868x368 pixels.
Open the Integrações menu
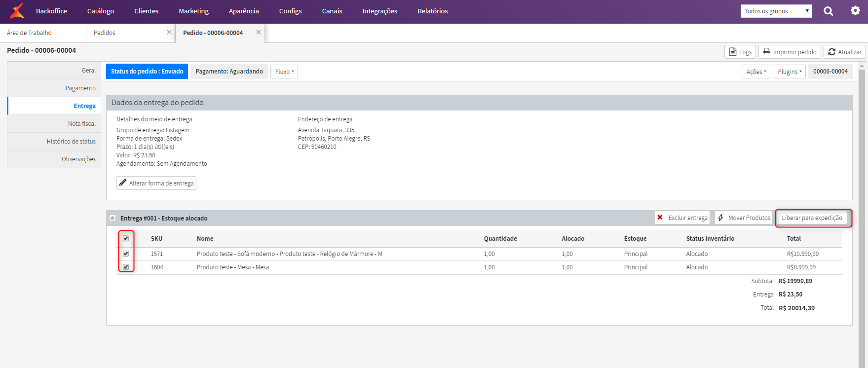point(380,11)
